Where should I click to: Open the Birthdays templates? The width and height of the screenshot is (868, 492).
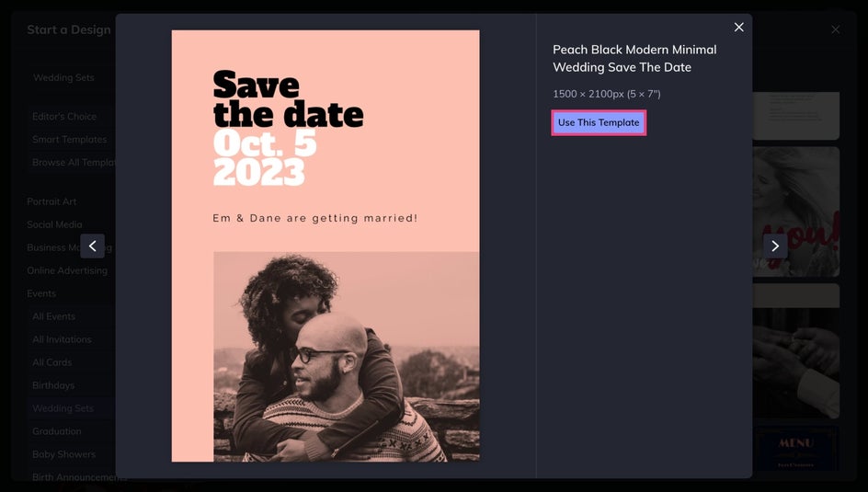(53, 385)
